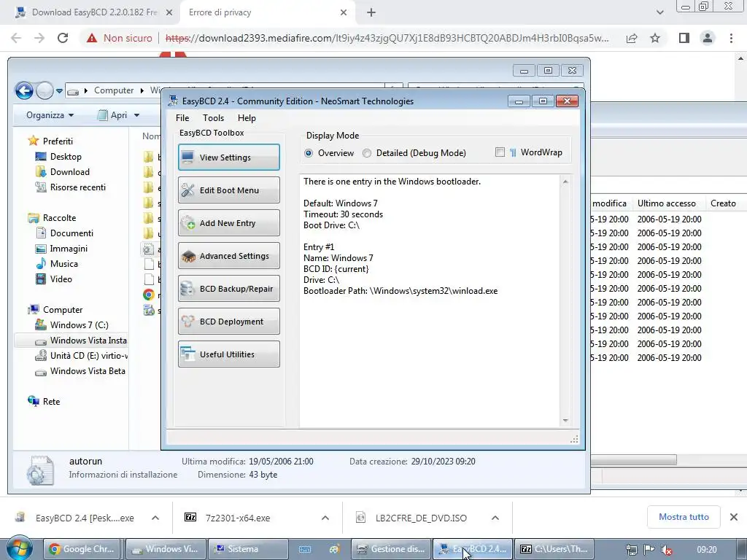
Task: Open View Settings in EasyBCD Toolbox
Action: [228, 157]
